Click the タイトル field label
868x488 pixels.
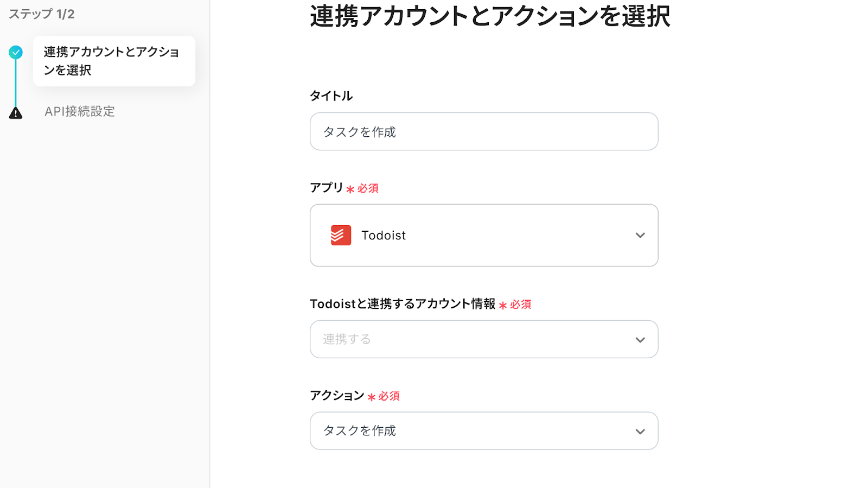pyautogui.click(x=331, y=96)
